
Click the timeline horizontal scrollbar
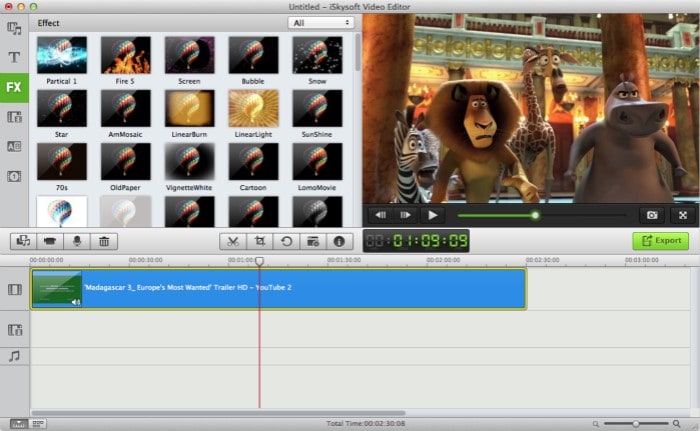tap(218, 413)
